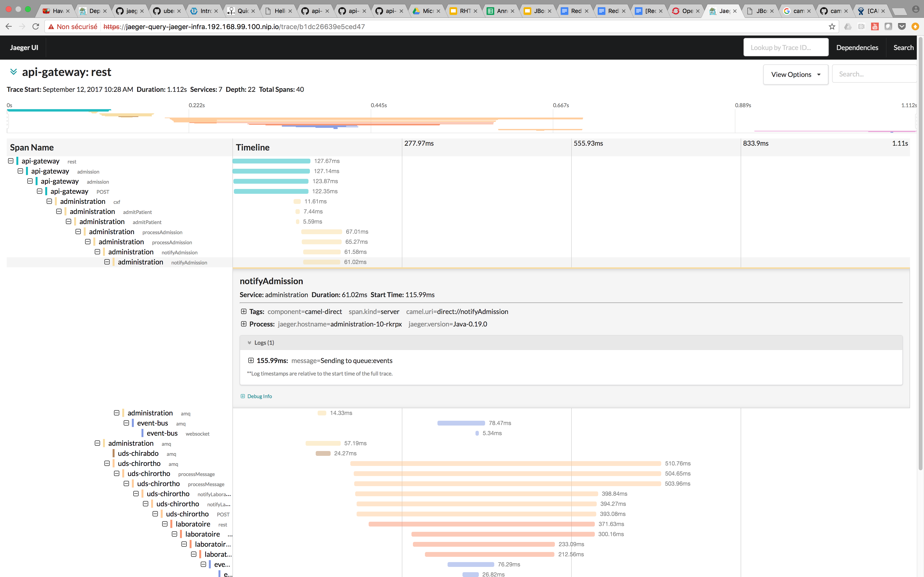The image size is (924, 577).
Task: Click the Jaeger UI home link
Action: [x=24, y=47]
